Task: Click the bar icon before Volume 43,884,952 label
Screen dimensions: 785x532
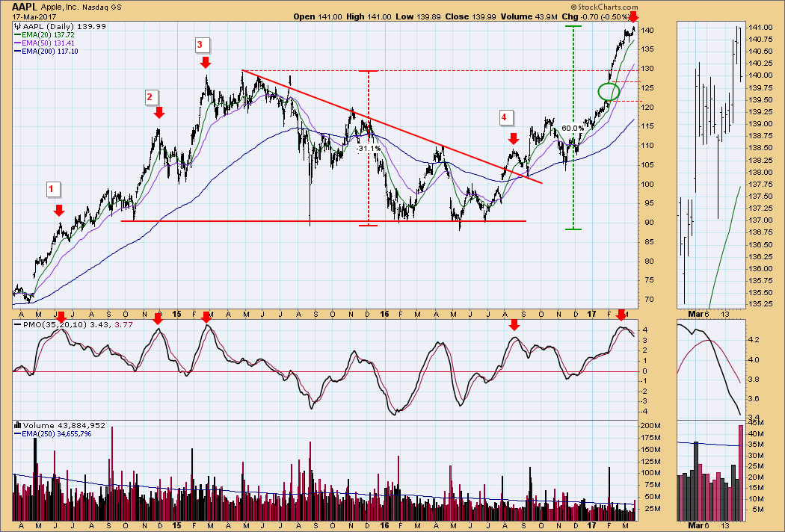Action: (x=18, y=425)
